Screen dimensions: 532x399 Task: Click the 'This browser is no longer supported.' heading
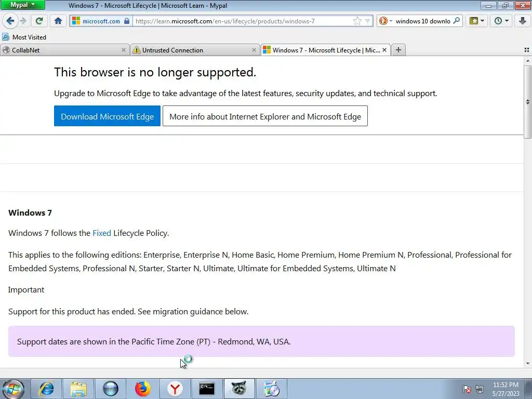pyautogui.click(x=155, y=72)
